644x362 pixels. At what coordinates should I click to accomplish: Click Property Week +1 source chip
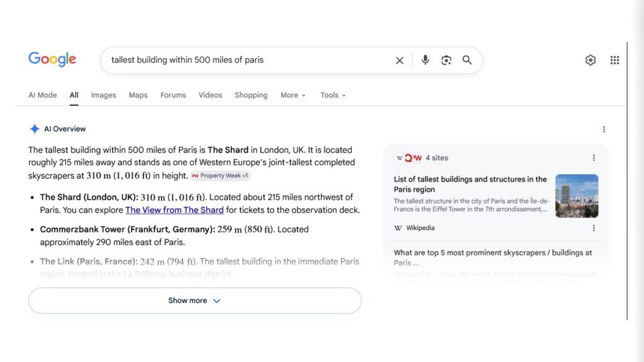click(x=220, y=176)
